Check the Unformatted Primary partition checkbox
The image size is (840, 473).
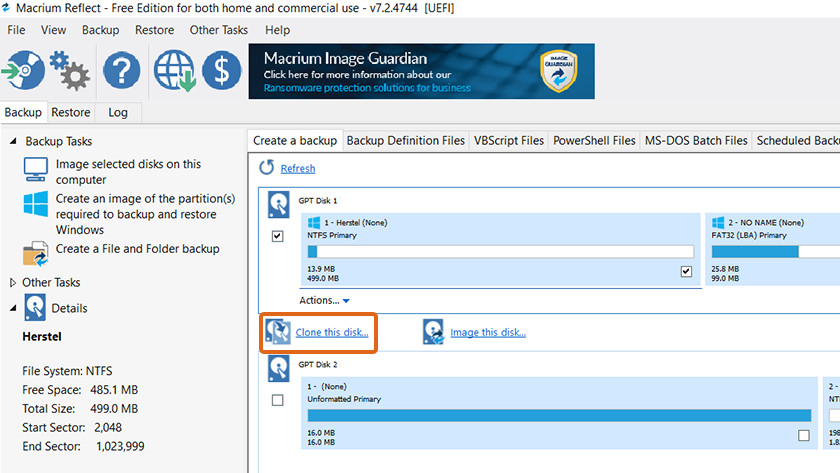tap(804, 436)
